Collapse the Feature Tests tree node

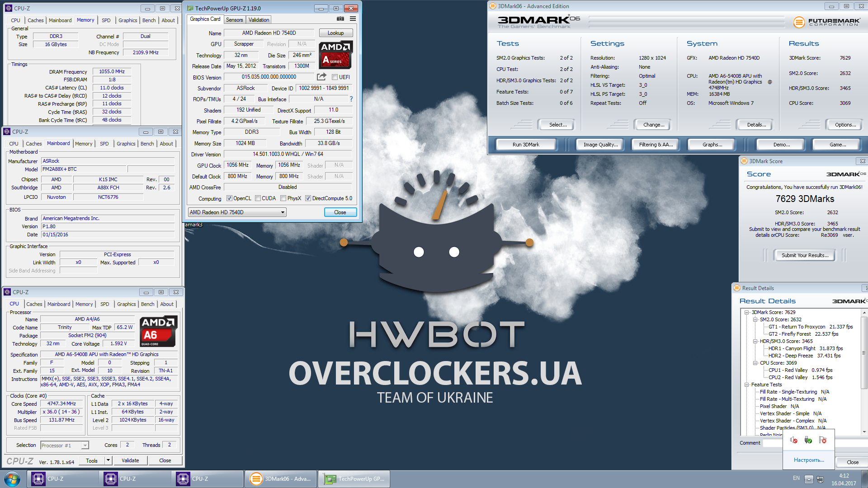coord(747,385)
